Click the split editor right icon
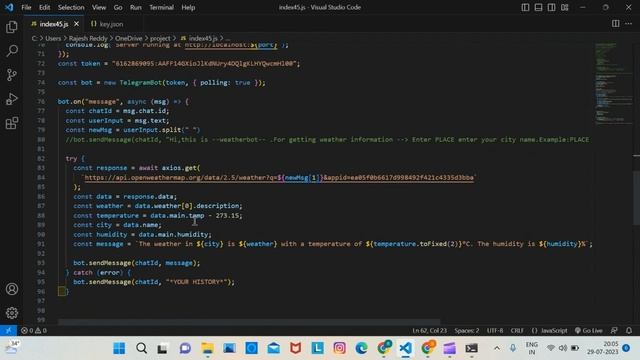Screen dimensions: 640x360 (616, 24)
